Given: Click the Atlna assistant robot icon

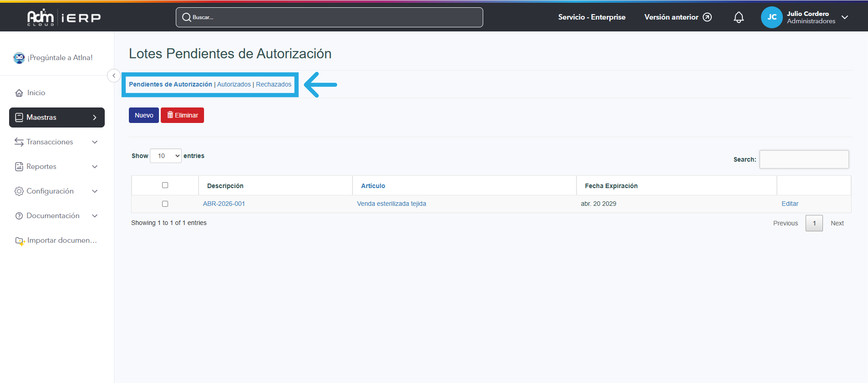Looking at the screenshot, I should (x=19, y=58).
